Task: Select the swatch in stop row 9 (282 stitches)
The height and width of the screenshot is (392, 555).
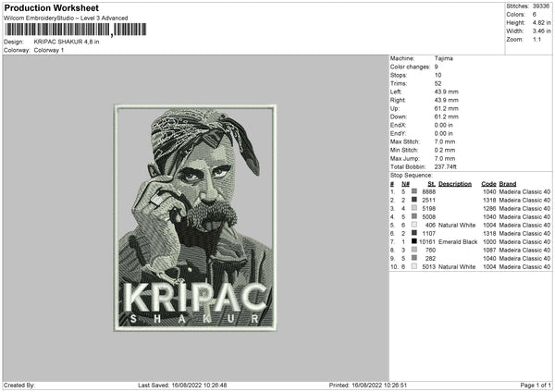Action: click(x=414, y=258)
